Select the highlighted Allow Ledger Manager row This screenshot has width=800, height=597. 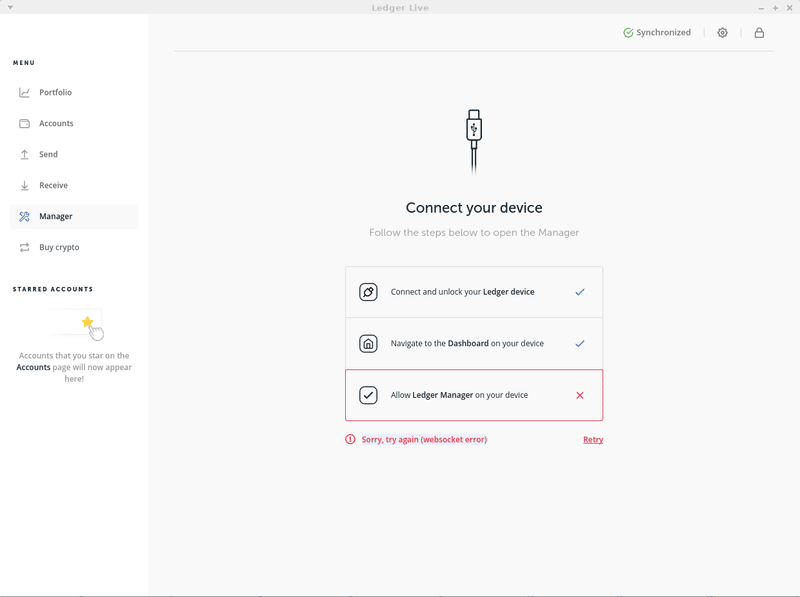(x=474, y=394)
